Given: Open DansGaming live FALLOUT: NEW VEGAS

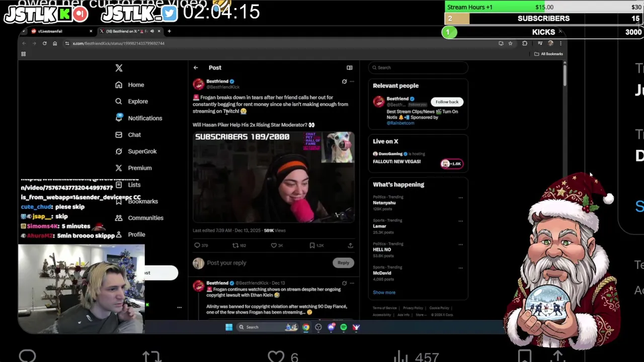Looking at the screenshot, I should (x=418, y=158).
